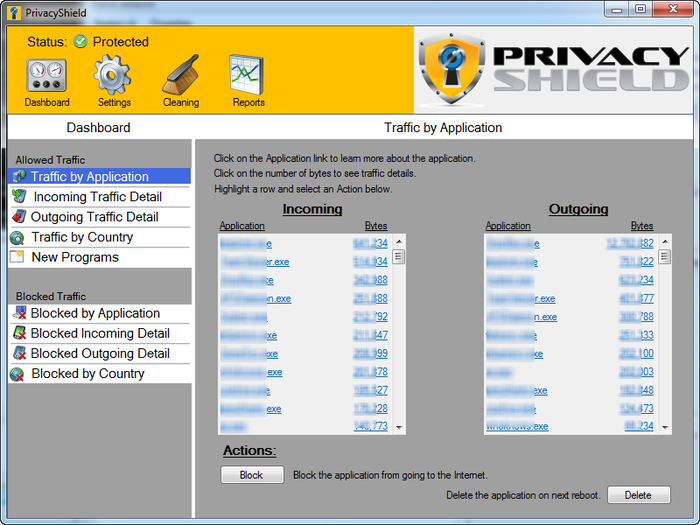
Task: Select Traffic by Application menu item
Action: pyautogui.click(x=100, y=176)
